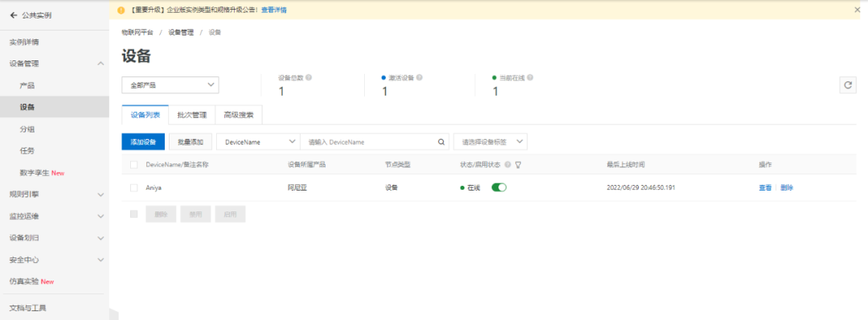
Task: Click the back arrow beside 公共实例
Action: coord(14,15)
